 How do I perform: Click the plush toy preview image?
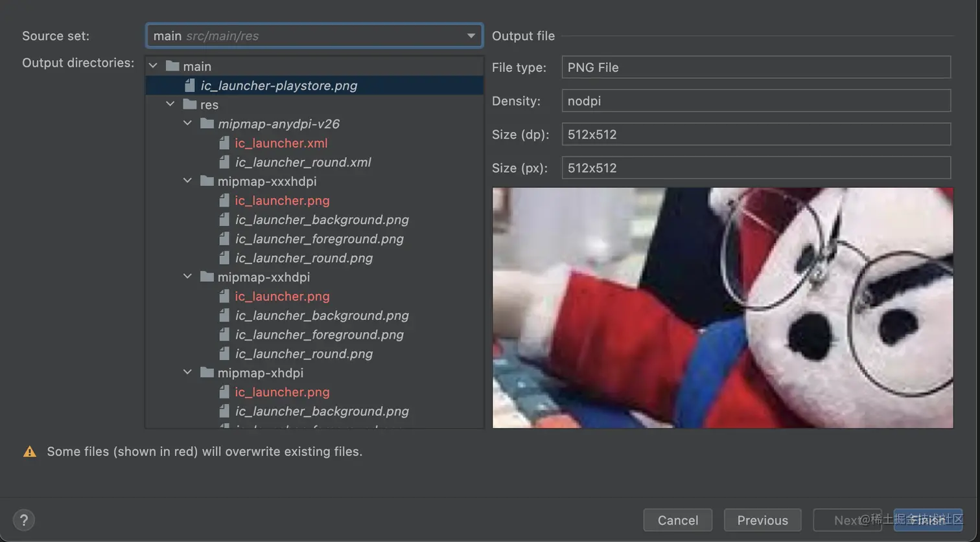click(x=723, y=308)
